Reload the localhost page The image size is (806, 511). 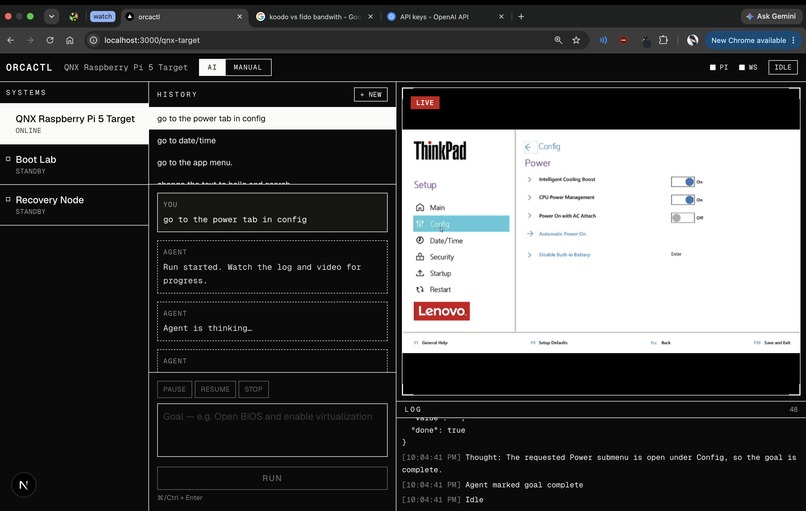click(x=50, y=40)
